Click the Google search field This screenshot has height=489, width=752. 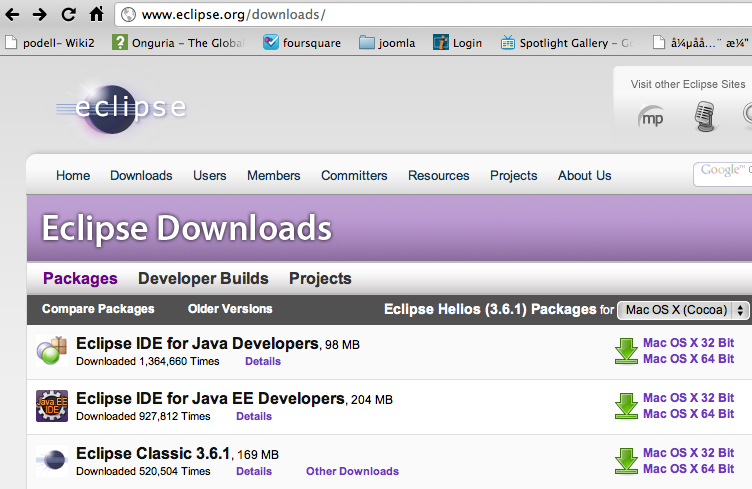pyautogui.click(x=723, y=174)
